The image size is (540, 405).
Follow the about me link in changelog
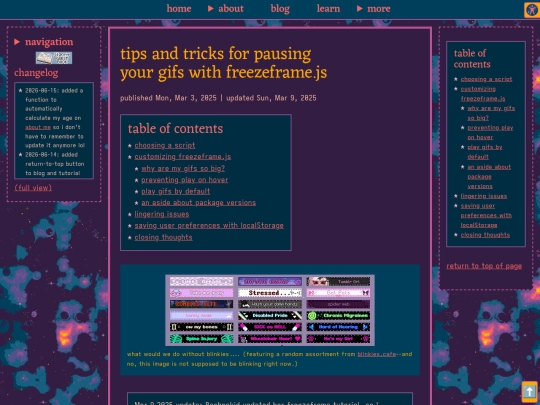38,127
